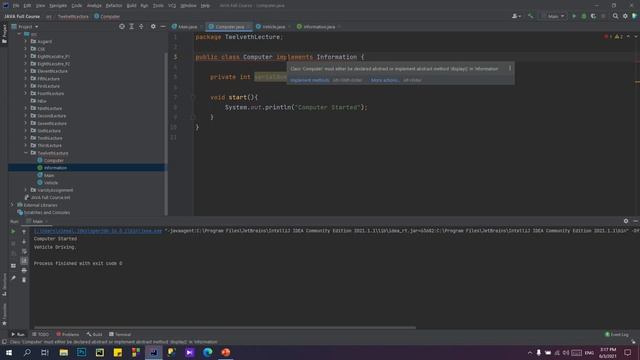This screenshot has height=360, width=640.
Task: Click the Run console horizontal scrollbar
Action: click(225, 327)
